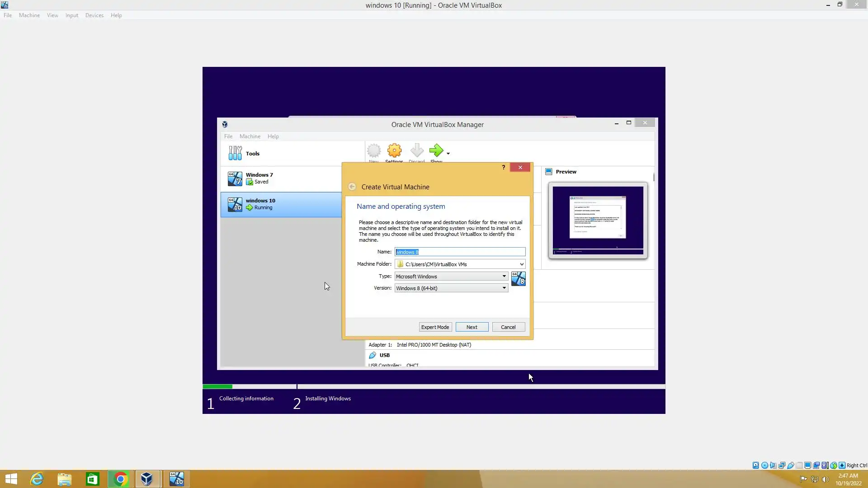868x488 pixels.
Task: Open Google Chrome from the taskbar
Action: (120, 479)
